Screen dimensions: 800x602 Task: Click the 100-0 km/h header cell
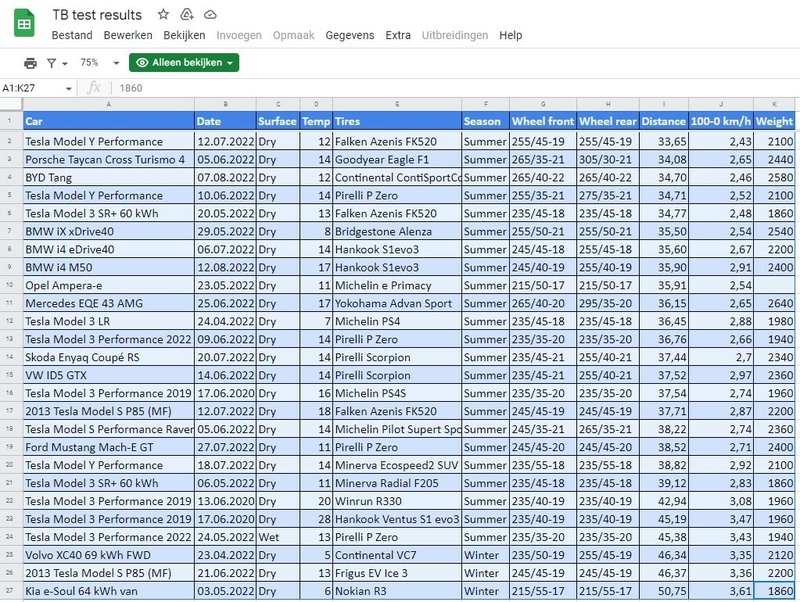point(721,121)
